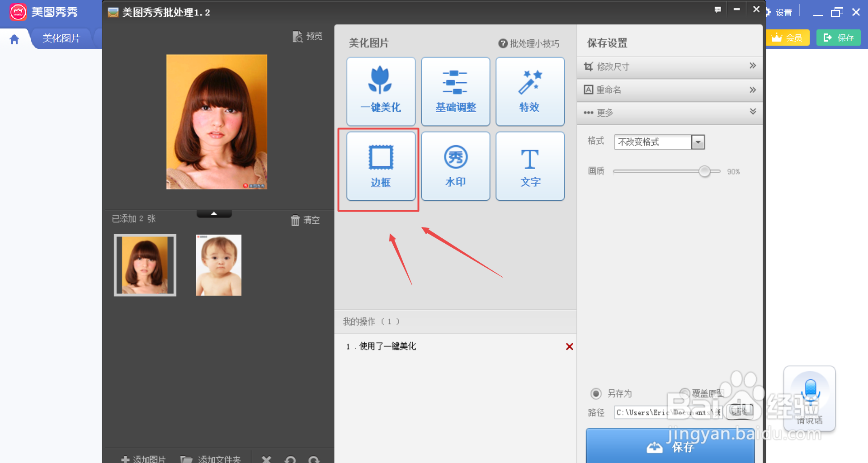The width and height of the screenshot is (868, 463).
Task: Open the 文字 text tool
Action: click(530, 166)
